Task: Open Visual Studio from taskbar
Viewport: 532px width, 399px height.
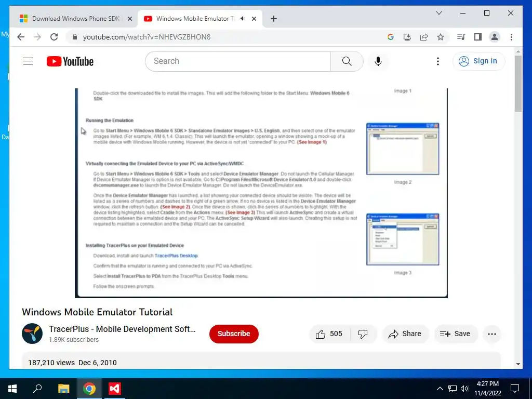Action: pos(115,389)
